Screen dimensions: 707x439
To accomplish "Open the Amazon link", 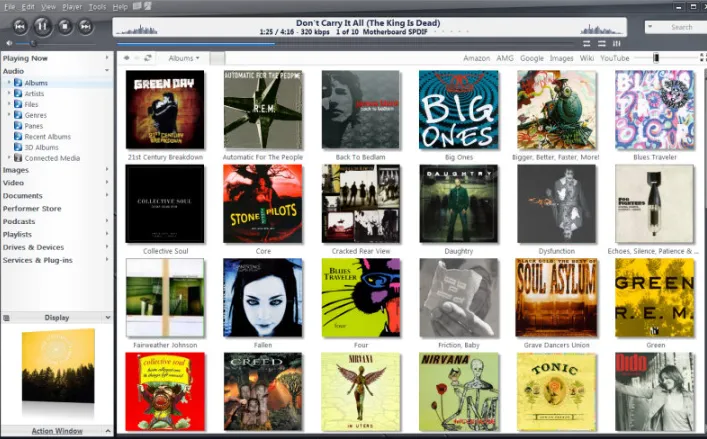I will point(476,58).
